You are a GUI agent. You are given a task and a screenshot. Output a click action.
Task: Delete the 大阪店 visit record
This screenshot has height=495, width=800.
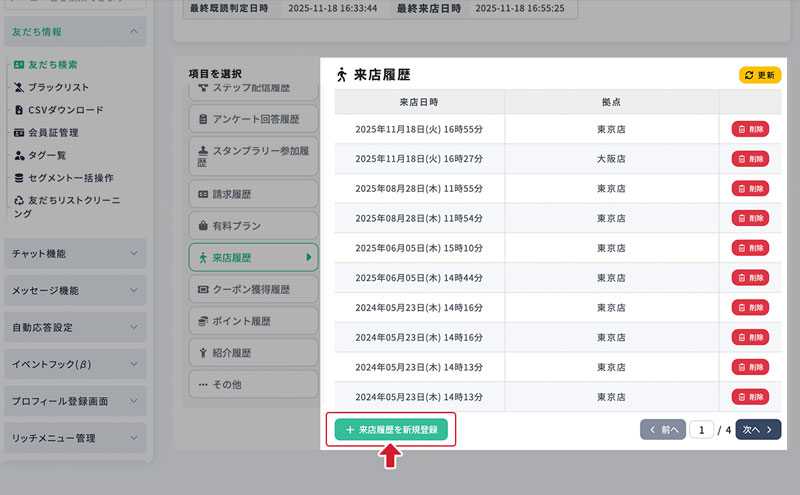point(750,158)
